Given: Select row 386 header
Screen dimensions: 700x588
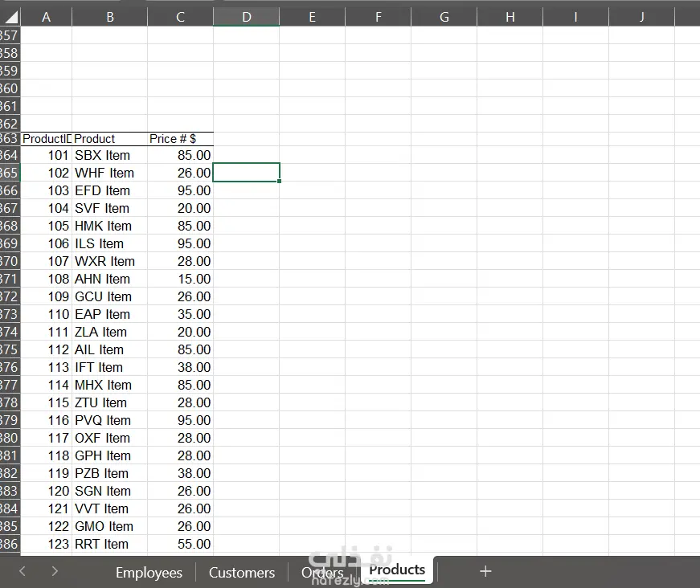Looking at the screenshot, I should (10, 544).
